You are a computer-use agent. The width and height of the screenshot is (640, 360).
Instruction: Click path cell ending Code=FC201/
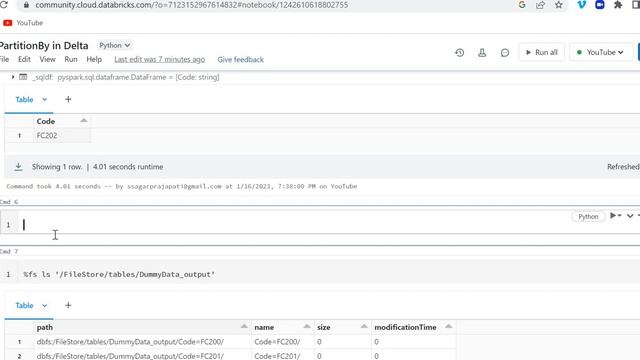[142, 356]
